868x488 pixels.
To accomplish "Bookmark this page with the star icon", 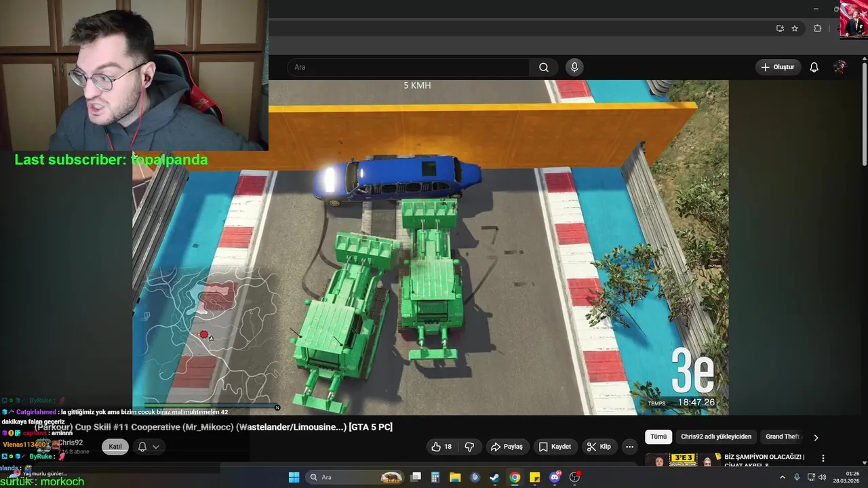I will point(795,28).
